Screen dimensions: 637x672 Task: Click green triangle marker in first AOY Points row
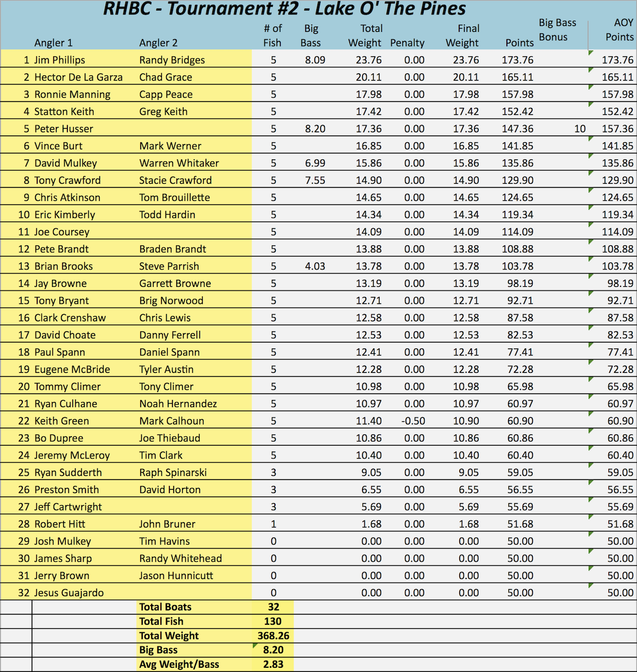(x=591, y=53)
